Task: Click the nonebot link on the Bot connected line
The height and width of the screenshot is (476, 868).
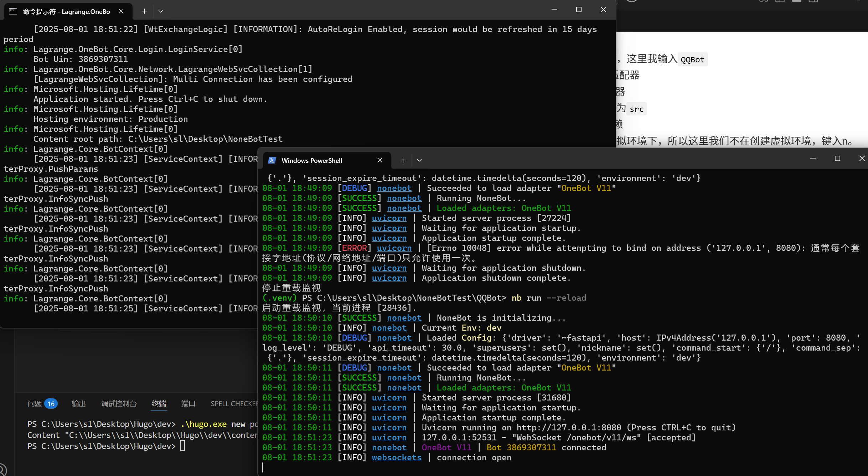Action: (389, 447)
